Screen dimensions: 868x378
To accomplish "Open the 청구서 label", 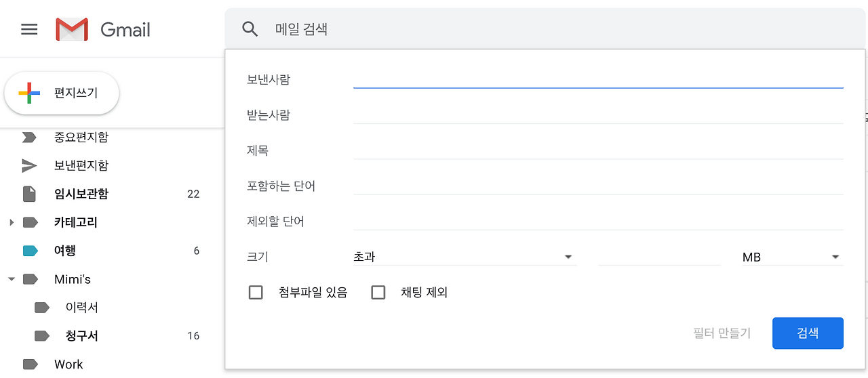I will point(82,336).
